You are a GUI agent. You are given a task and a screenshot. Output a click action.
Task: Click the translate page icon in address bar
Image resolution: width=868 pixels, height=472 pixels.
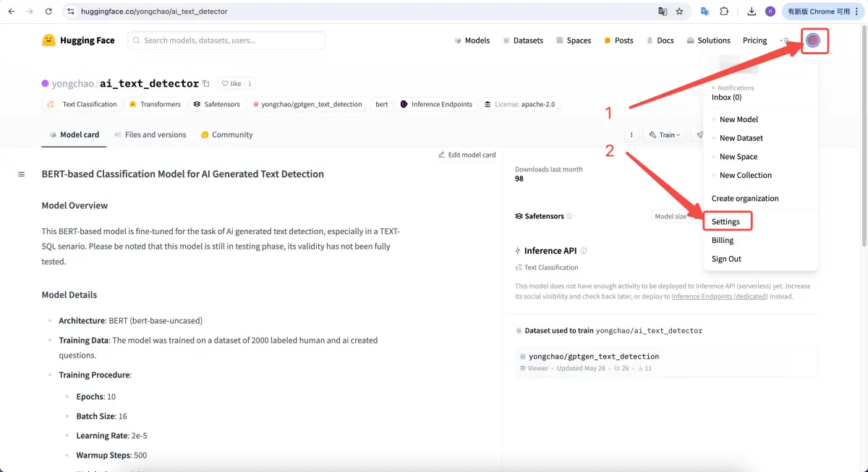tap(662, 12)
